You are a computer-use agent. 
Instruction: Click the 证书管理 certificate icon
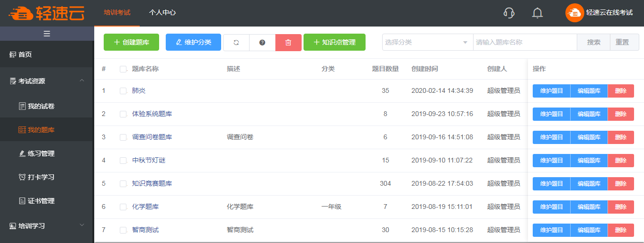(22, 201)
